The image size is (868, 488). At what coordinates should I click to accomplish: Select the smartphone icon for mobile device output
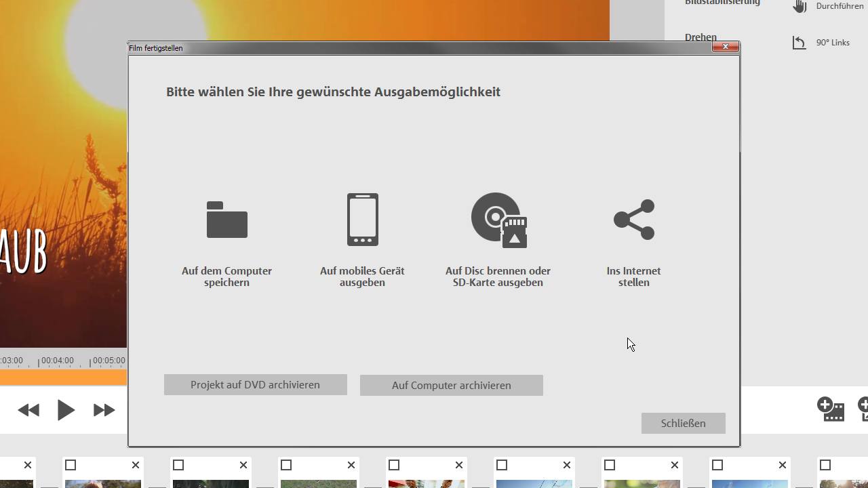[x=363, y=220]
